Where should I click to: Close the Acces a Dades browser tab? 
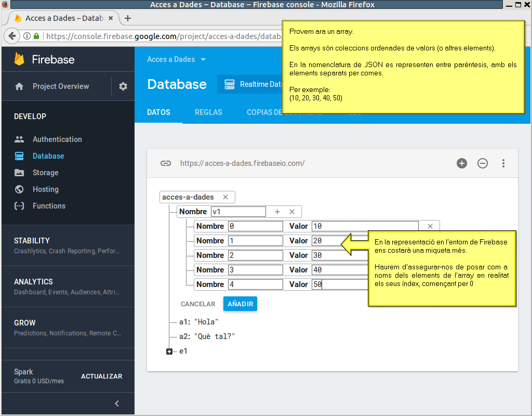(x=111, y=18)
